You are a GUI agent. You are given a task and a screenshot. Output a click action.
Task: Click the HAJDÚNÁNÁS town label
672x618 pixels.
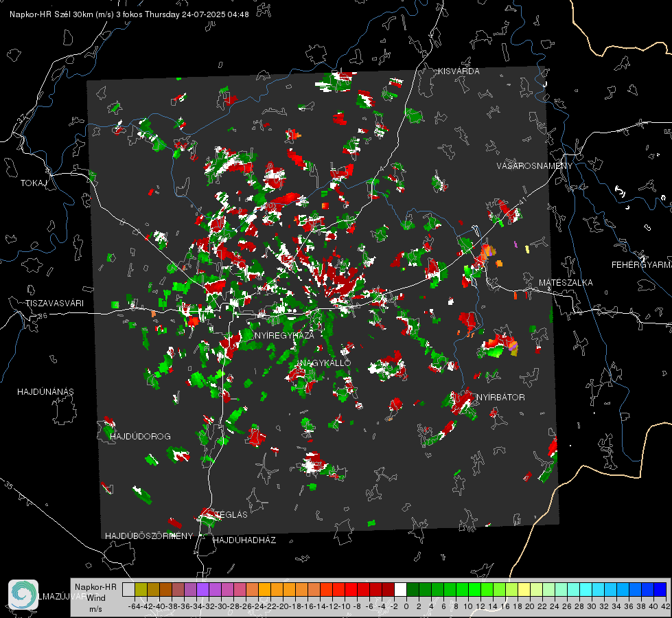[x=45, y=392]
